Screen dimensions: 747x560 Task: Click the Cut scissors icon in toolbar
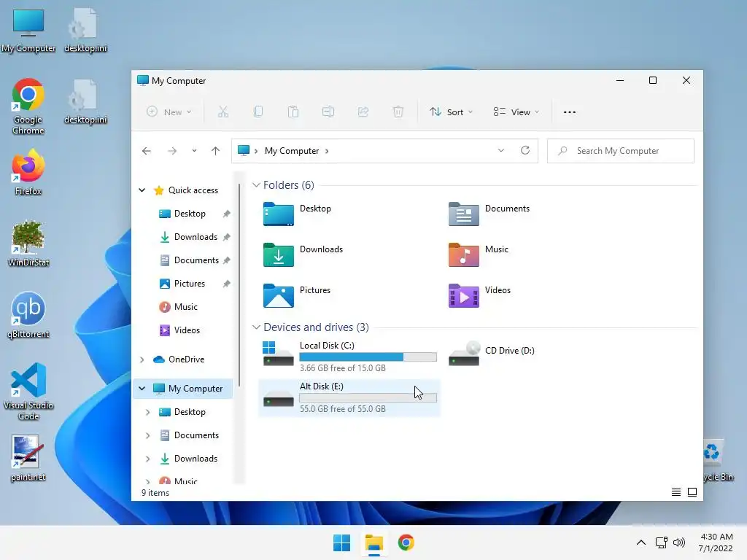[223, 112]
